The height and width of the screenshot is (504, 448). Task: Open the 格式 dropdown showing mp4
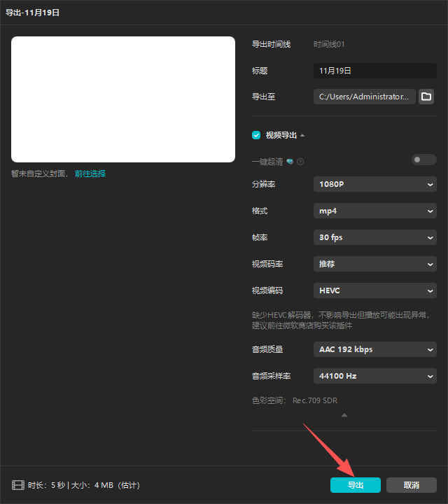(374, 211)
